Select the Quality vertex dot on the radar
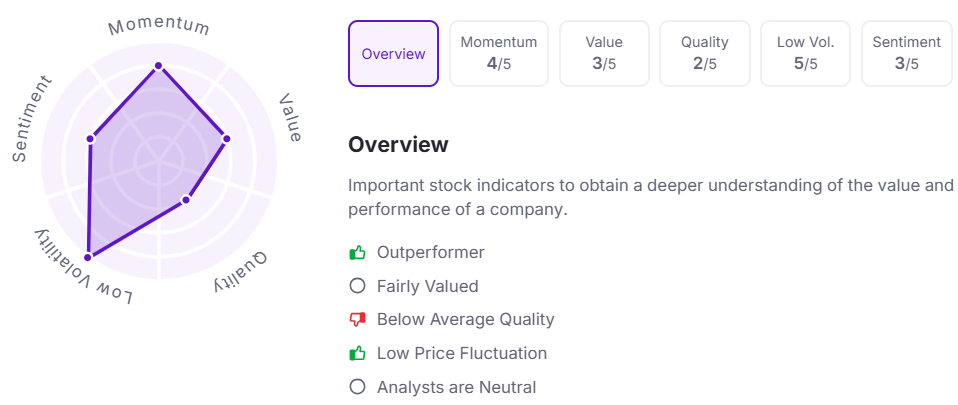Screen dimensions: 958x405 tap(186, 200)
